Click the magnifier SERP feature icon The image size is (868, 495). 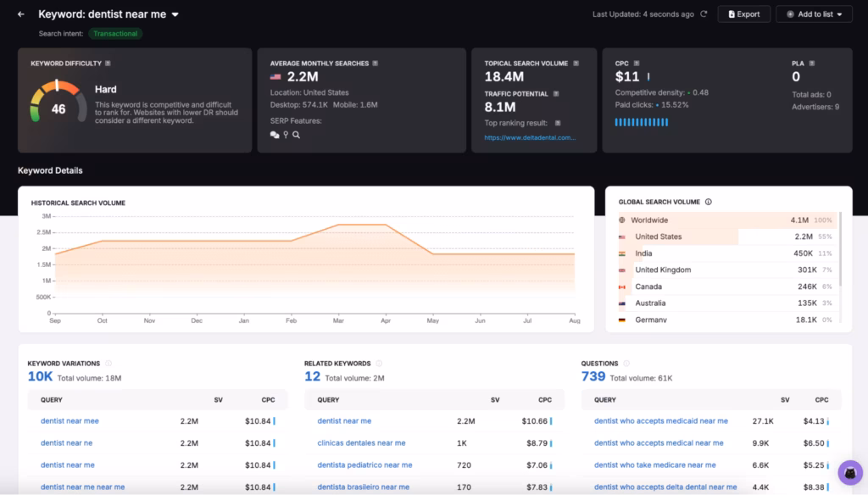click(x=297, y=135)
